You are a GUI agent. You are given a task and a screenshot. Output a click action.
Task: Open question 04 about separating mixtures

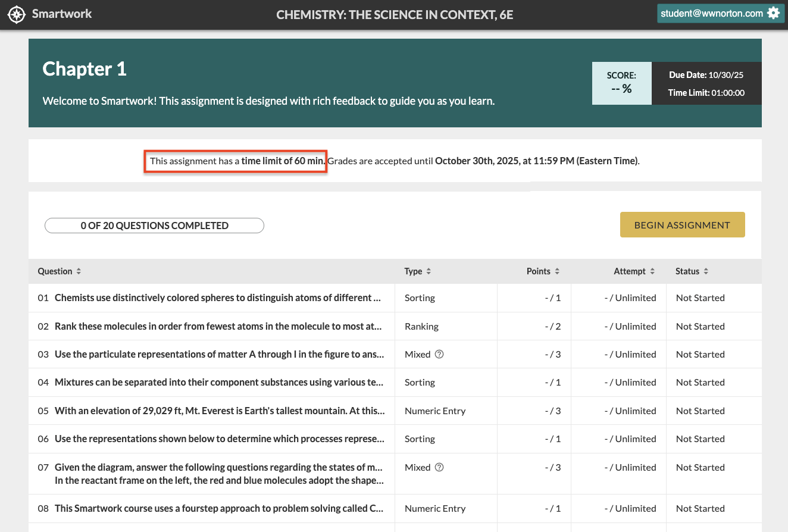(219, 382)
